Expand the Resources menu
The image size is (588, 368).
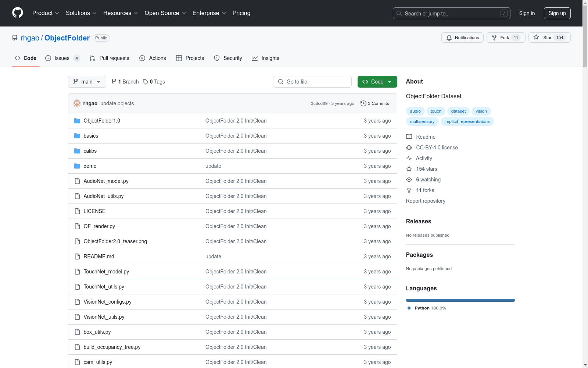pos(121,13)
